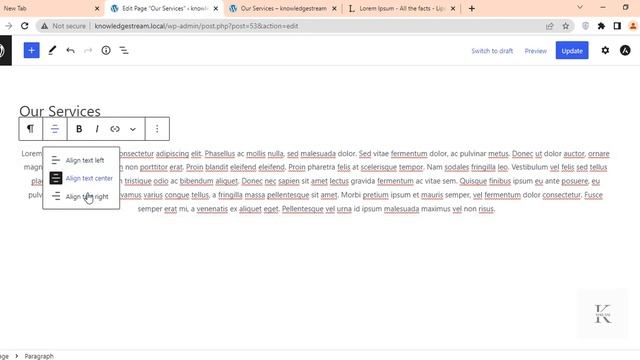Click the Lorem ipsum paragraph block

315,181
